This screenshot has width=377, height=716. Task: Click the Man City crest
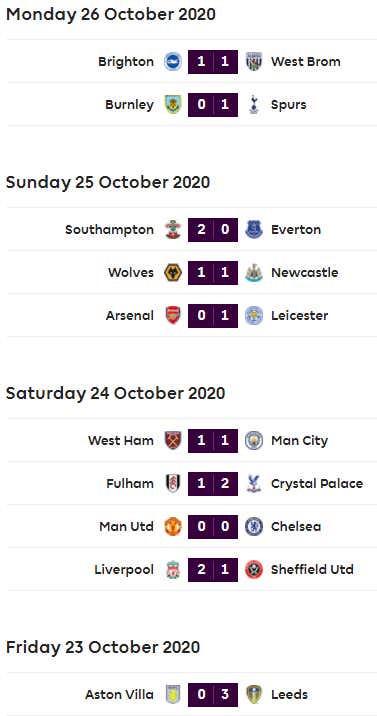(x=253, y=441)
